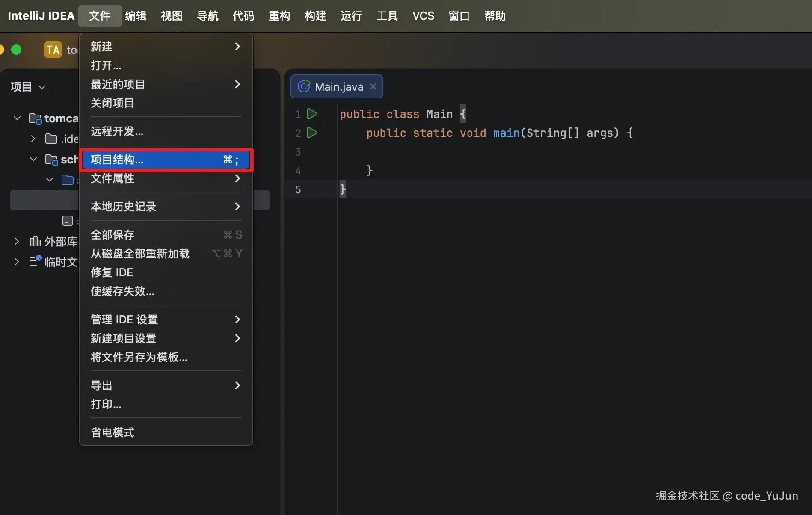Screen dimensions: 812x515
Task: Choose 远程开发... menu item
Action: pyautogui.click(x=166, y=131)
